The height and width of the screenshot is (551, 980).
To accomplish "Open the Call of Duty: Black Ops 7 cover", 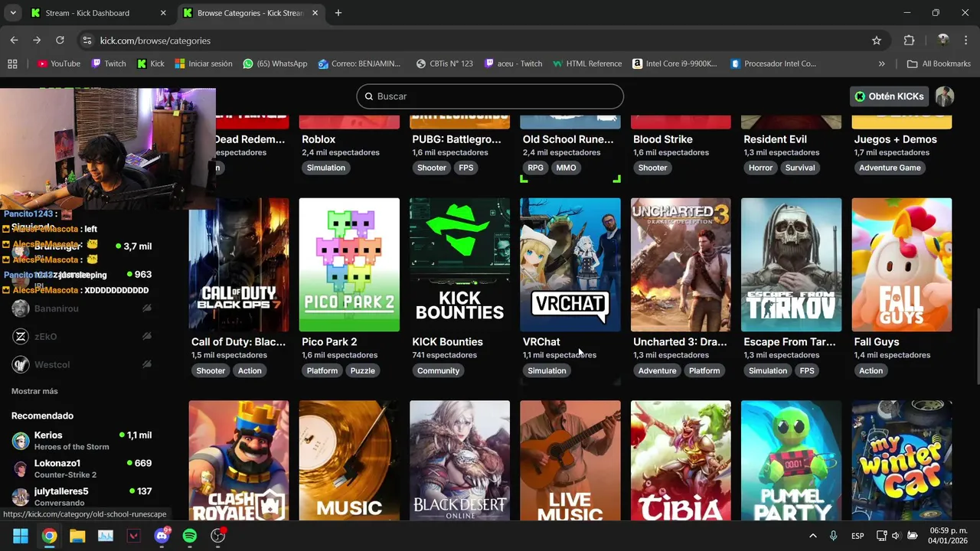I will click(239, 265).
